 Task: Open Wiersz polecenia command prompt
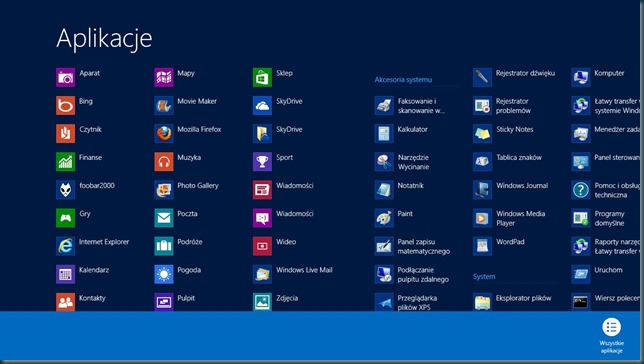[x=581, y=302]
